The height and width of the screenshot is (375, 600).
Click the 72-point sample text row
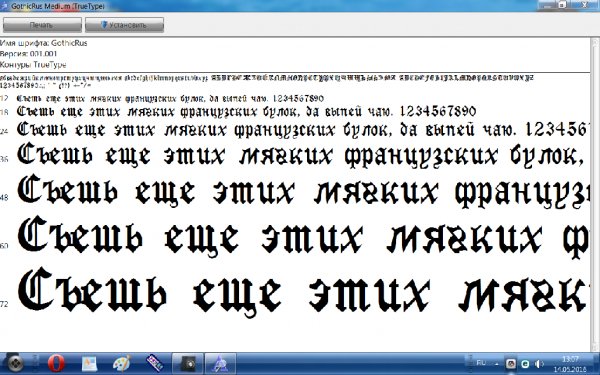coord(302,292)
